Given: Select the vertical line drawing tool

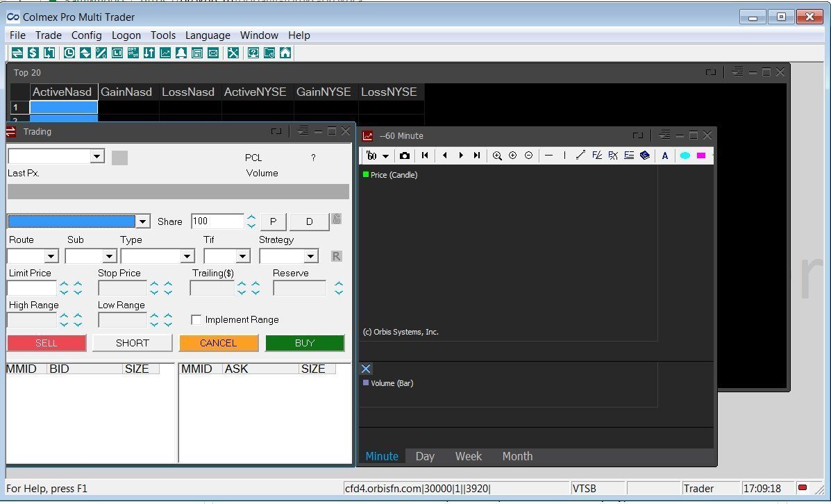Looking at the screenshot, I should pos(564,156).
